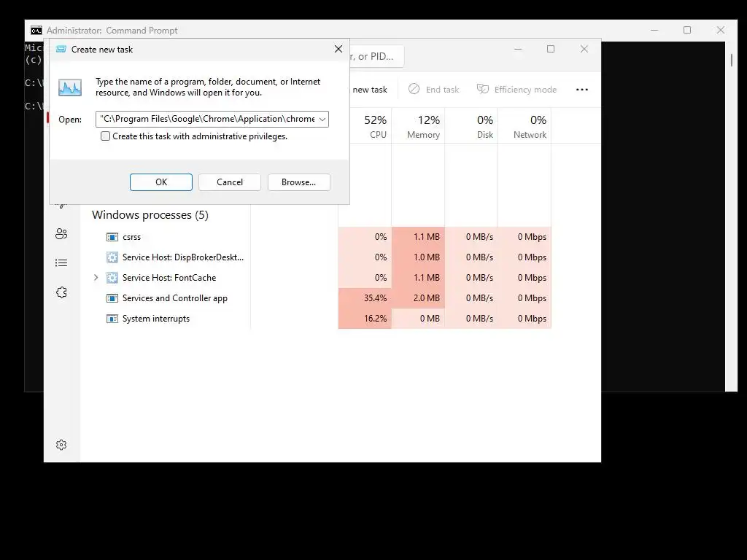Click the Windows processes (5) group heading
Image resolution: width=747 pixels, height=560 pixels.
click(150, 215)
